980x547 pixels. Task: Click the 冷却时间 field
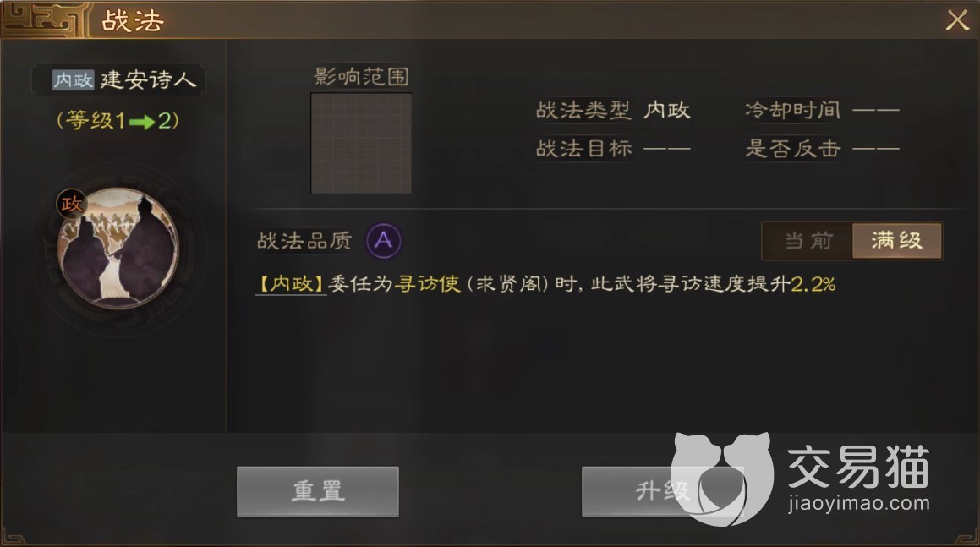tap(822, 111)
